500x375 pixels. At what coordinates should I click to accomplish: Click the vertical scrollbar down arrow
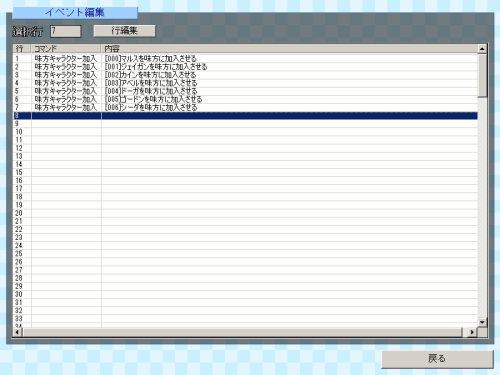[482, 322]
